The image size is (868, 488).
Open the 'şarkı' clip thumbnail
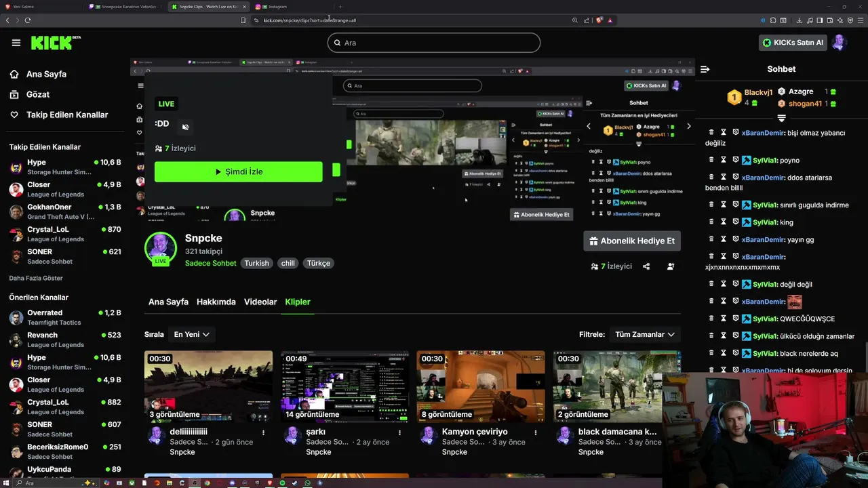tap(344, 386)
